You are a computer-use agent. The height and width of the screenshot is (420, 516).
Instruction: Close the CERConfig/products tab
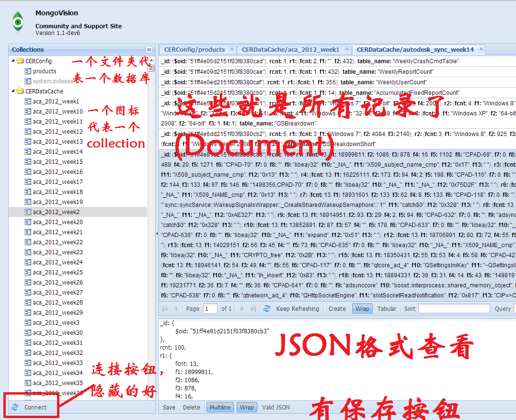point(232,49)
